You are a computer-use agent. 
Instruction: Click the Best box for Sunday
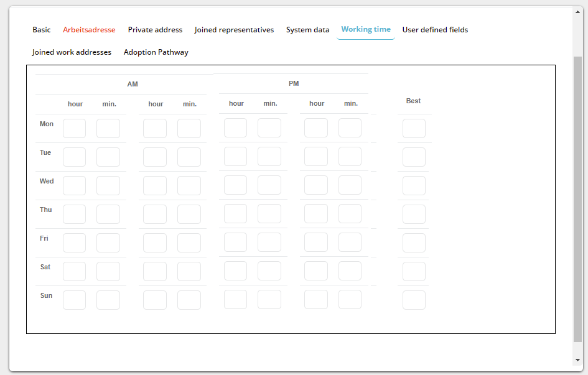(414, 300)
